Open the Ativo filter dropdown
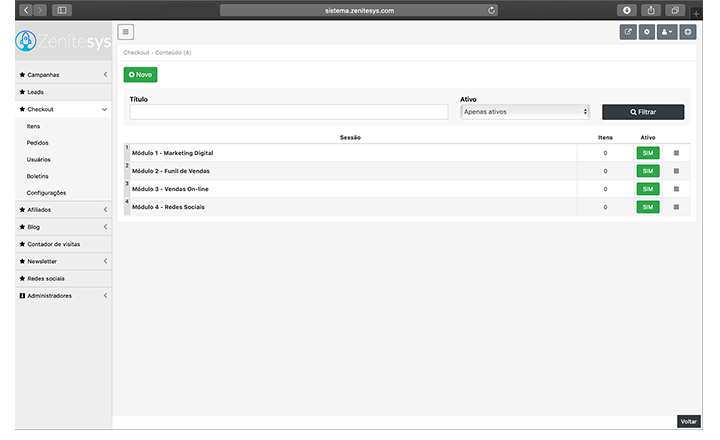The image size is (720, 440). 524,112
